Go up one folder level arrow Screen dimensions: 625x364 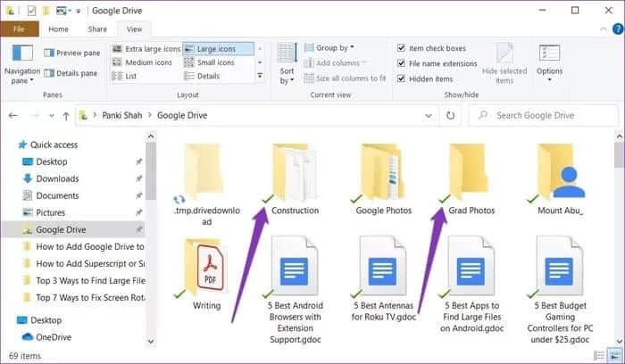pyautogui.click(x=66, y=116)
